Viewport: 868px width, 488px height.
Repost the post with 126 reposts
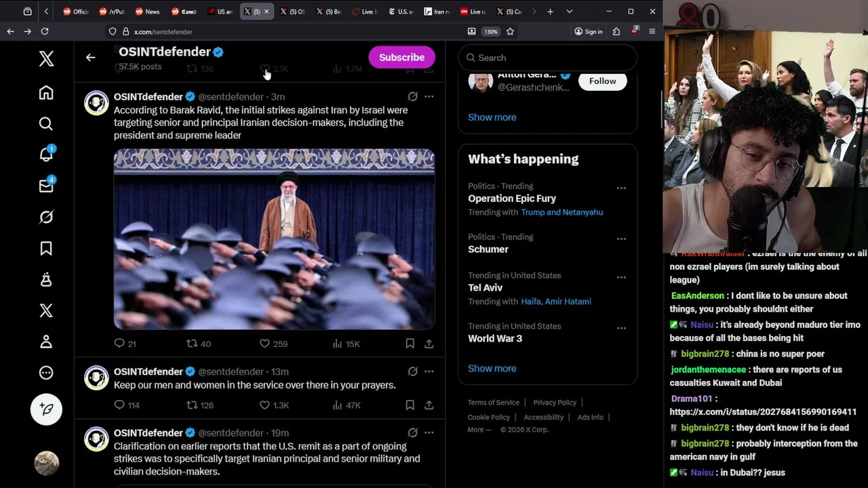[x=200, y=405]
